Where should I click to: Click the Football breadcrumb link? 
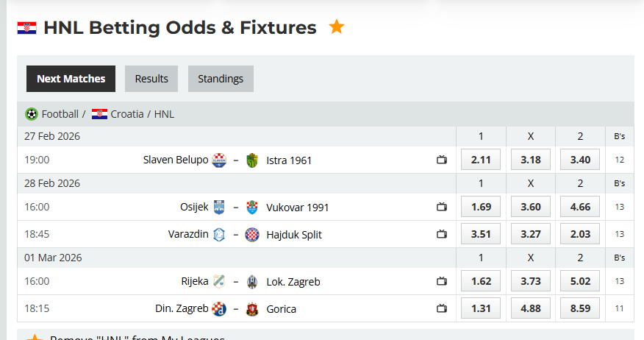[60, 114]
